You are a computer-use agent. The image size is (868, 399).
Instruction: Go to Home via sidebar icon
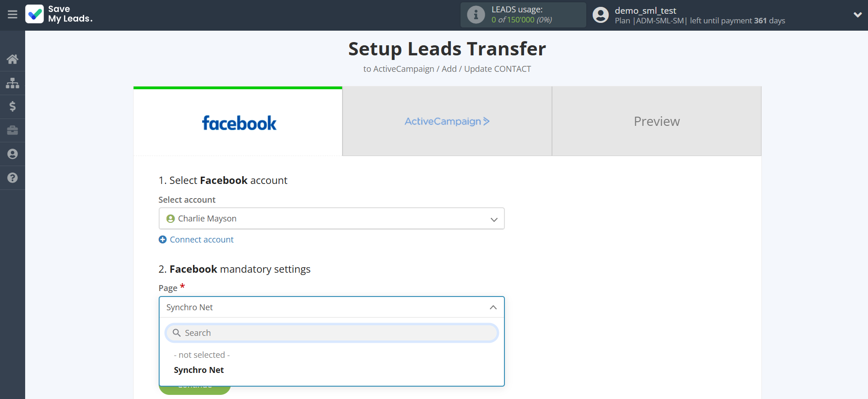click(x=12, y=59)
